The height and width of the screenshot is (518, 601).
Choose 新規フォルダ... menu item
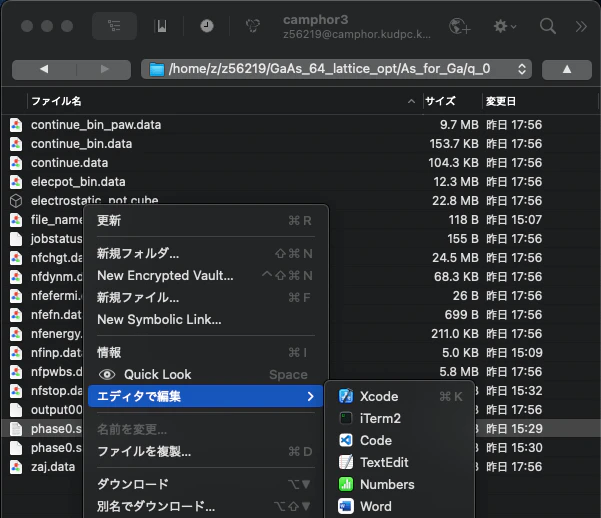(x=205, y=253)
